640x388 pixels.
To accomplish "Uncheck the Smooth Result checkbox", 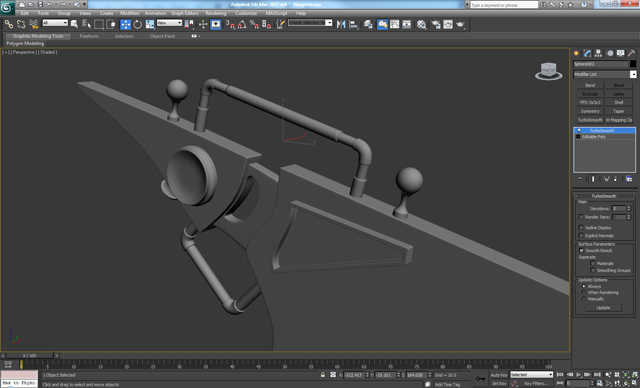I will tap(581, 251).
